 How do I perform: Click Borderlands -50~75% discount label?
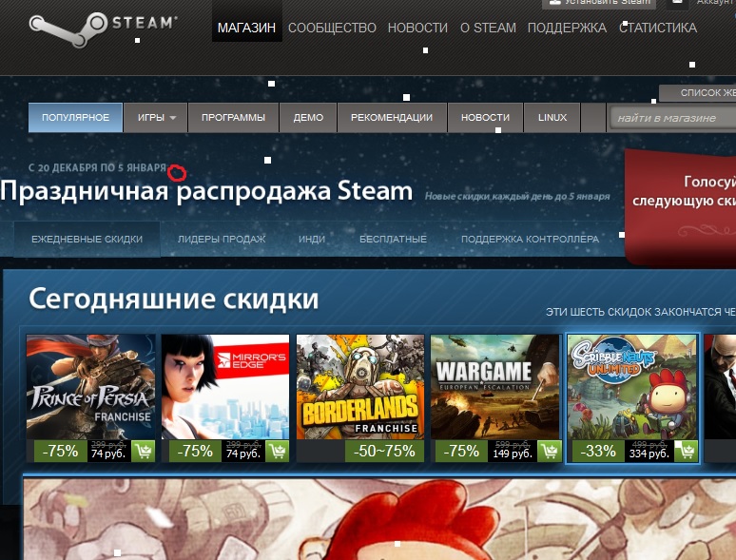384,451
